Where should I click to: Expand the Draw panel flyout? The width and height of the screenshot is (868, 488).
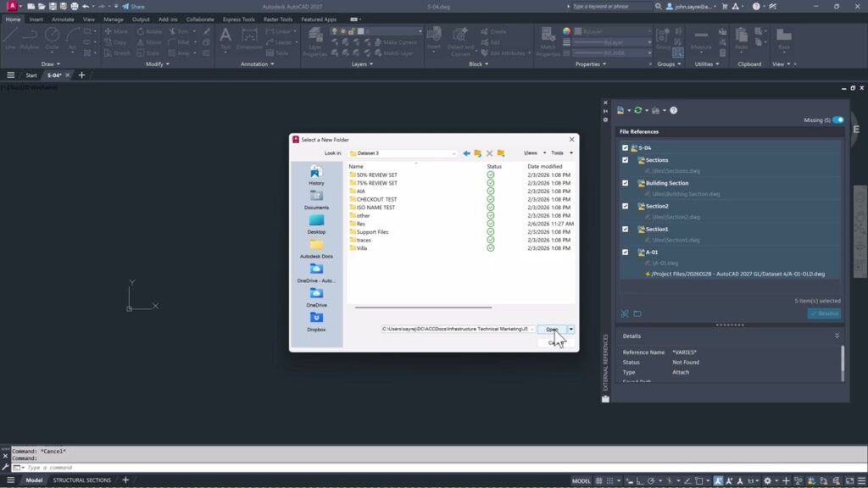pyautogui.click(x=50, y=64)
